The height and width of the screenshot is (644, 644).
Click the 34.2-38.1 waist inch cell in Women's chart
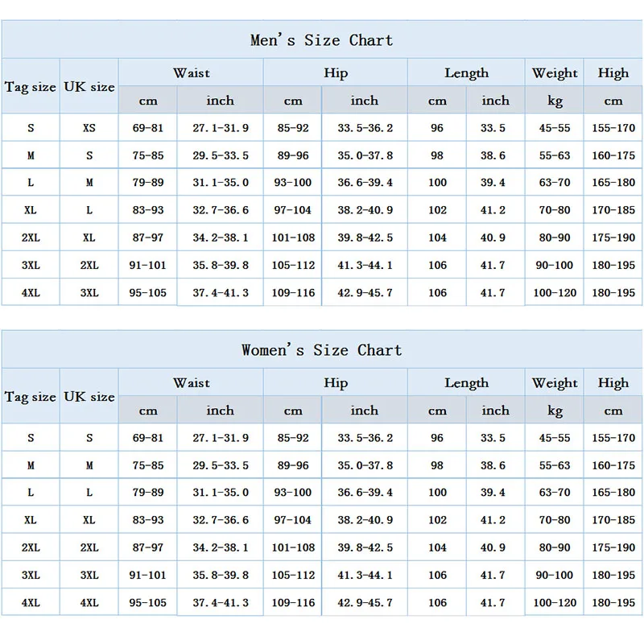click(x=220, y=547)
